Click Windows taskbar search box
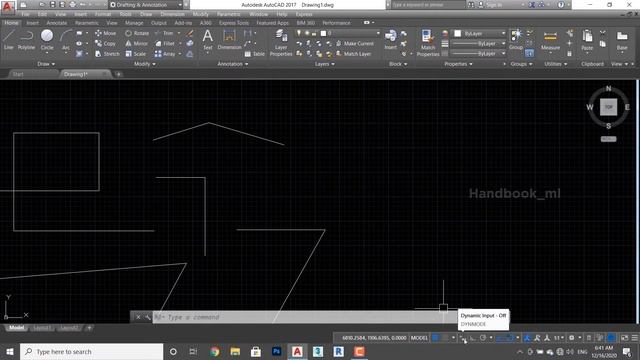Viewport: 640px width, 360px height. (x=91, y=351)
